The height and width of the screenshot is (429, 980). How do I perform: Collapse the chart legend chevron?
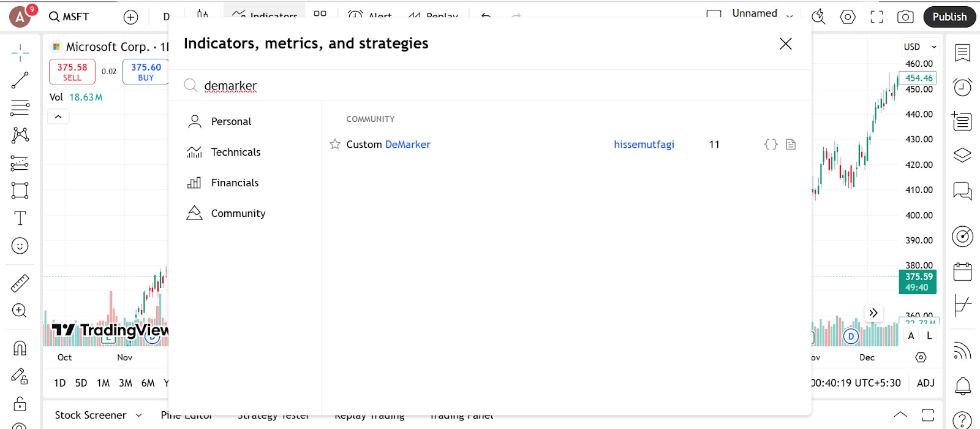tap(58, 116)
